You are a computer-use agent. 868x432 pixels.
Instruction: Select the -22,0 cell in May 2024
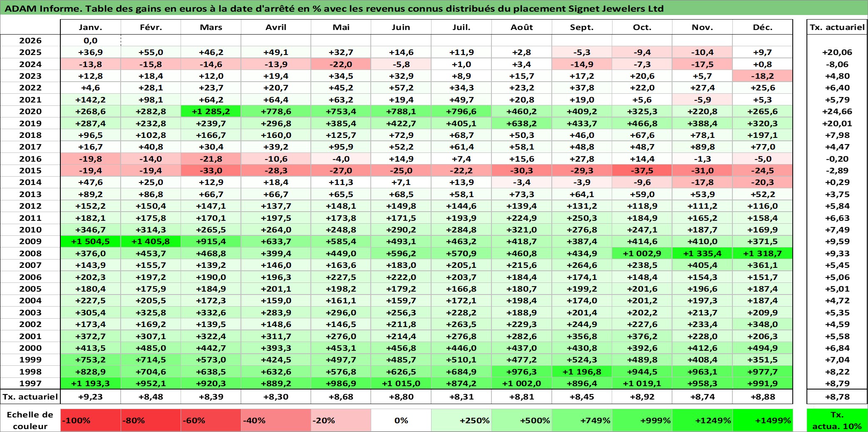(x=341, y=64)
